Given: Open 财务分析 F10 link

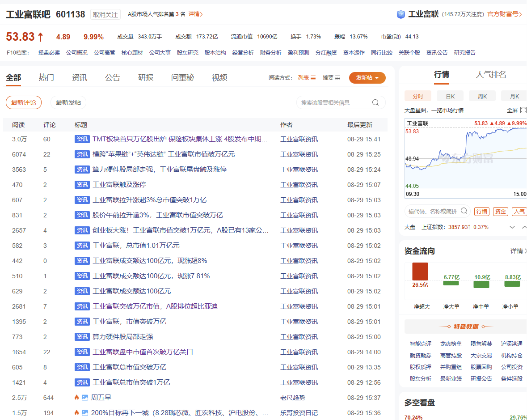Looking at the screenshot, I should click(270, 52).
